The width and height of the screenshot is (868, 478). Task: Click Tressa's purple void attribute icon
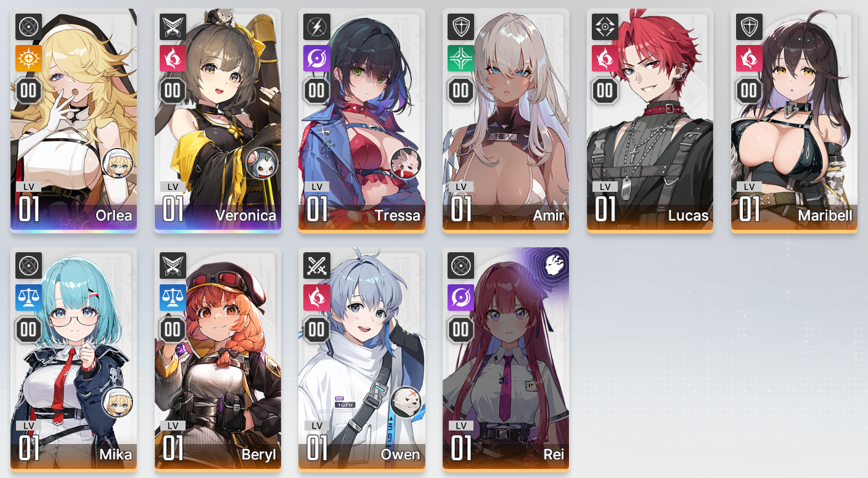317,58
